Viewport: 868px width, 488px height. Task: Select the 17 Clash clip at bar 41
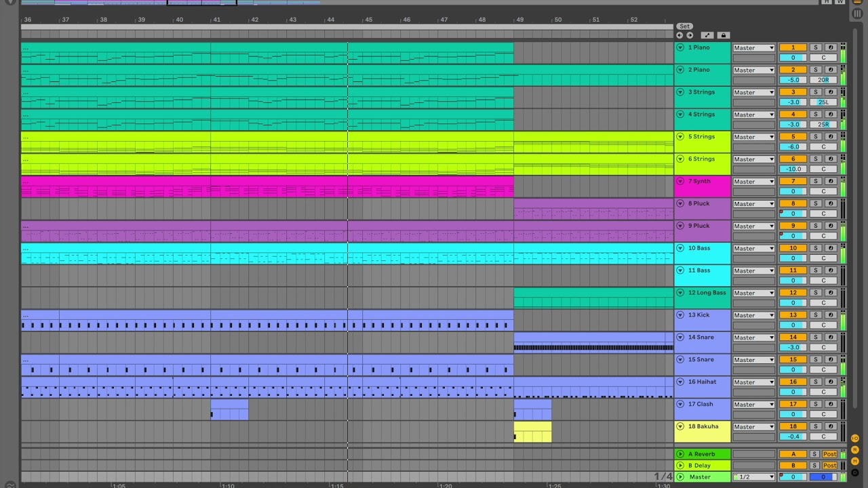[229, 409]
